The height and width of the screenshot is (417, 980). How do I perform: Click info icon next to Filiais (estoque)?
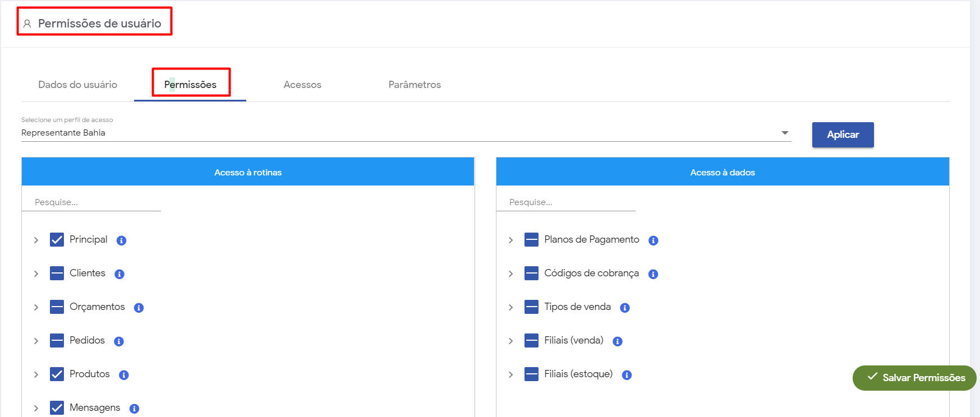pos(627,375)
